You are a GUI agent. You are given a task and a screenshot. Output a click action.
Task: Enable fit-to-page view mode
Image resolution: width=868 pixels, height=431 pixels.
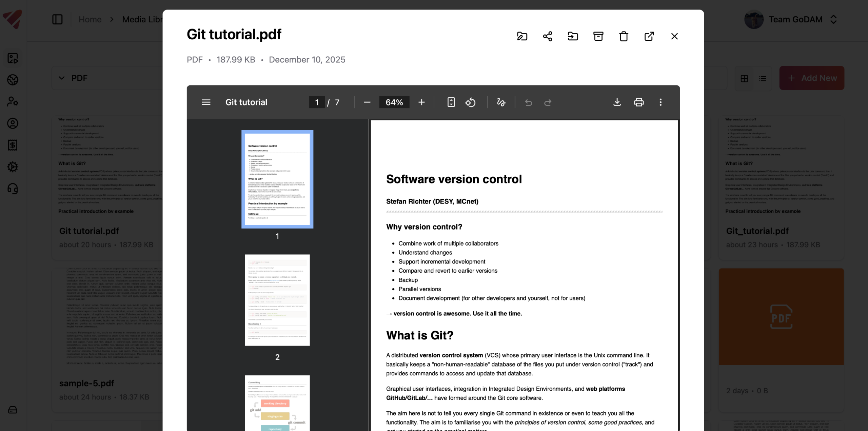point(451,102)
